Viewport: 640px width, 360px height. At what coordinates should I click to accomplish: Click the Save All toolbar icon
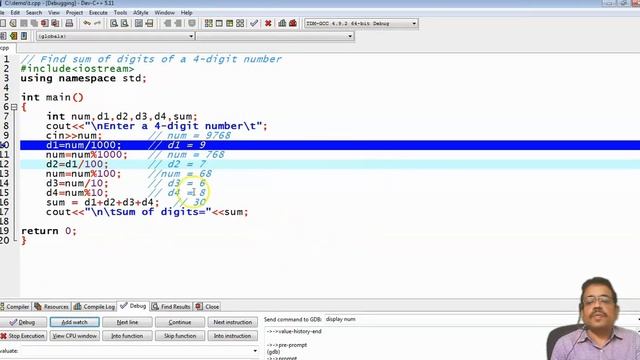34,23
